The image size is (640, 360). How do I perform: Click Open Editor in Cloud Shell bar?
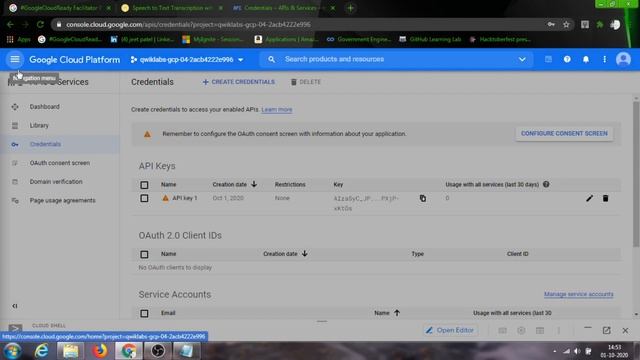point(450,330)
